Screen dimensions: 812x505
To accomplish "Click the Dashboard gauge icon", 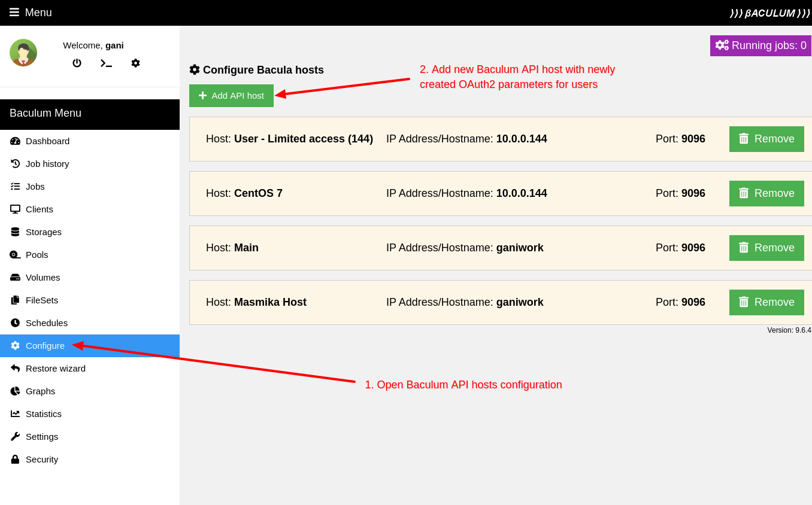I will click(x=15, y=141).
